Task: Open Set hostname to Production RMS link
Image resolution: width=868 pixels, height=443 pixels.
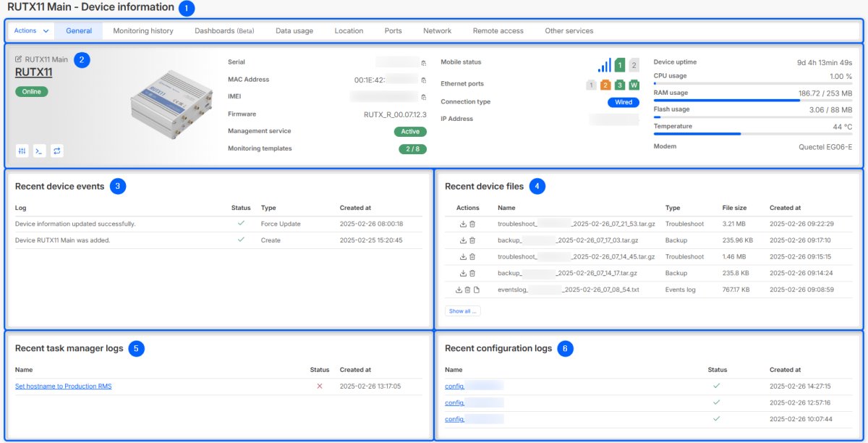Action: pos(64,387)
